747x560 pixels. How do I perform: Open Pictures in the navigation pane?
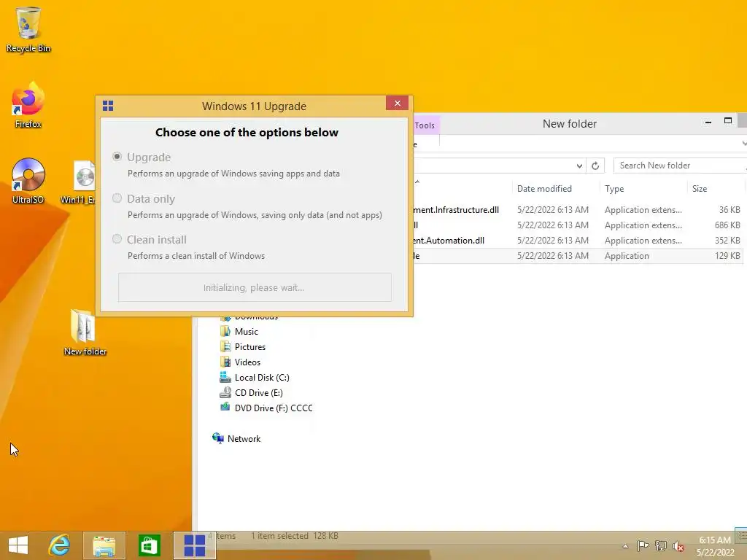pyautogui.click(x=250, y=346)
